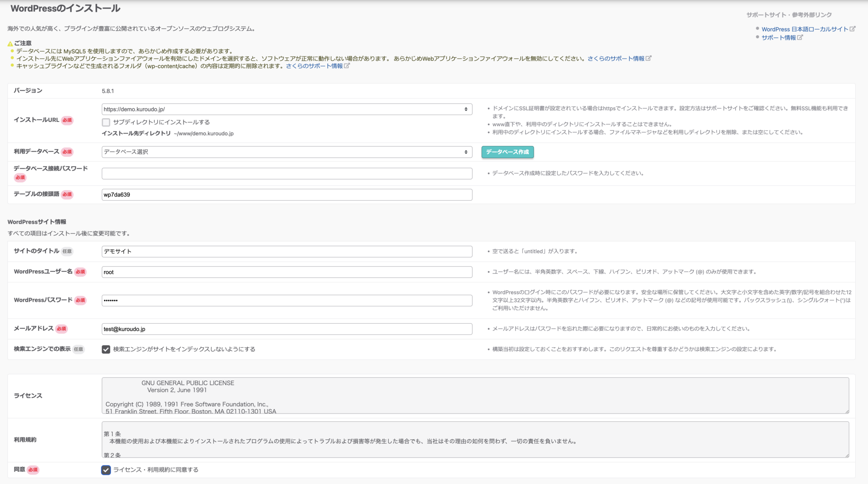
Task: Click the external link icon beside WordPress日本語ローカルサイト
Action: click(852, 29)
